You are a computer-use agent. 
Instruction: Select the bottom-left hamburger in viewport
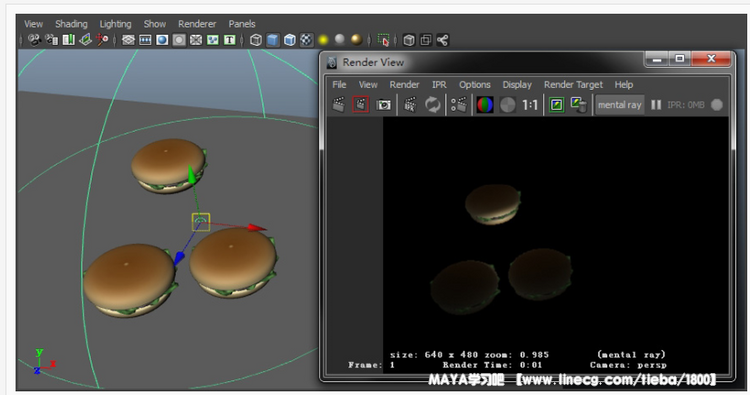click(x=129, y=280)
